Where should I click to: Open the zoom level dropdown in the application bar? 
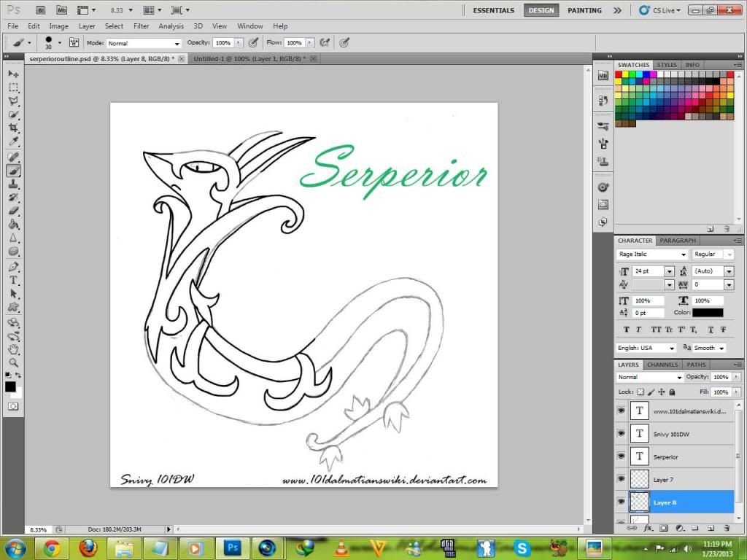coord(131,10)
